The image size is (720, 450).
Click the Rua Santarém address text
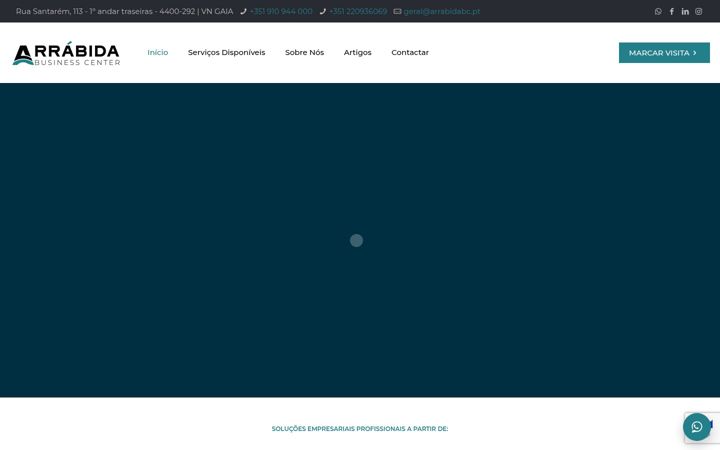pyautogui.click(x=124, y=11)
